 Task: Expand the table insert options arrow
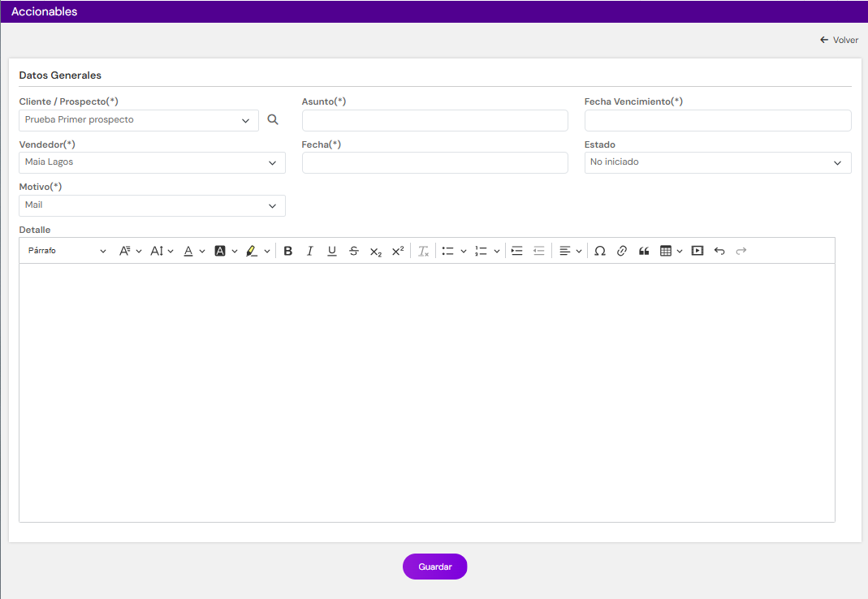tap(680, 252)
